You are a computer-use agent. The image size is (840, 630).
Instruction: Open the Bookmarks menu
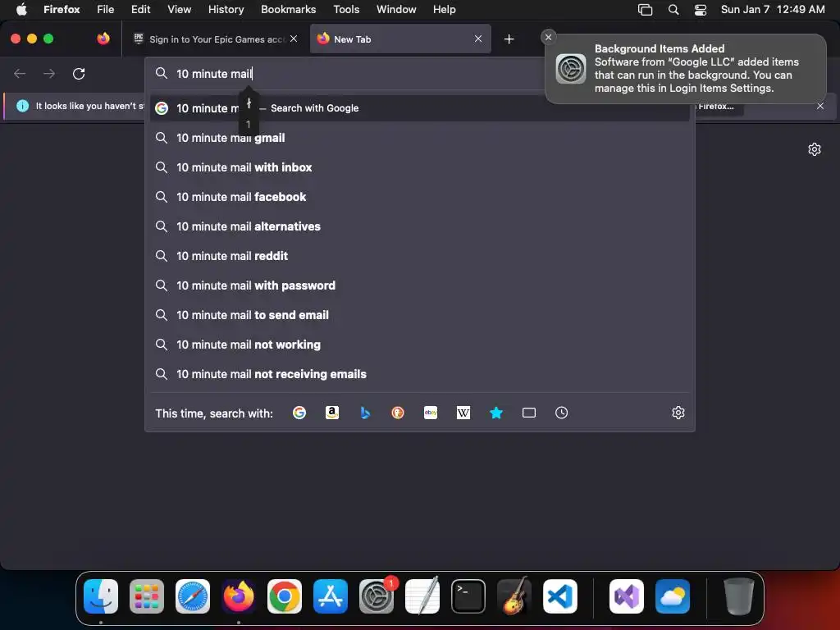pyautogui.click(x=288, y=9)
